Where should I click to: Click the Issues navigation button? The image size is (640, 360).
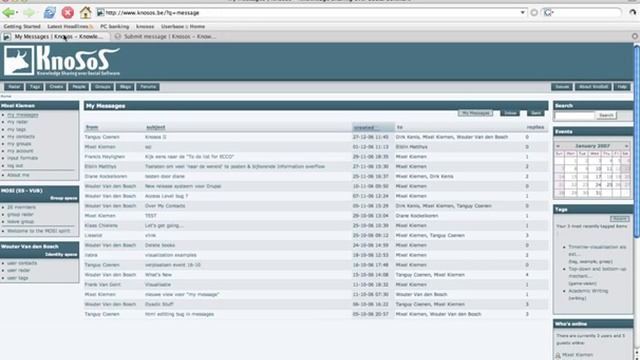pyautogui.click(x=562, y=87)
